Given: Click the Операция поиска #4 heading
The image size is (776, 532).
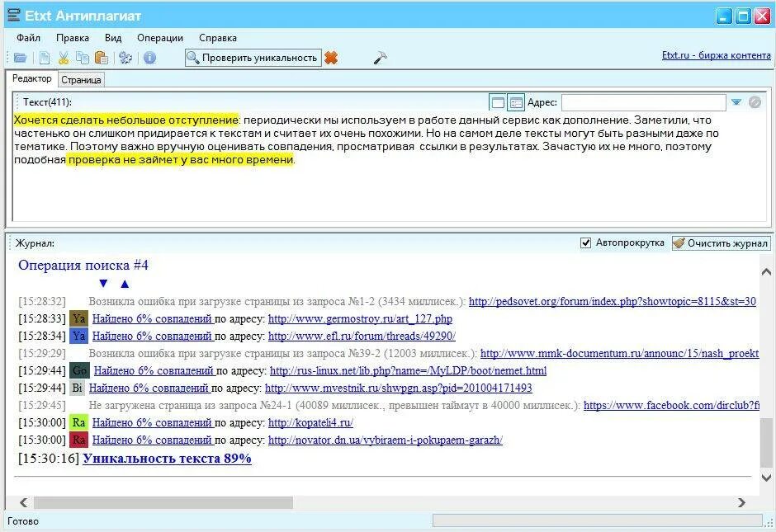Looking at the screenshot, I should click(x=83, y=265).
